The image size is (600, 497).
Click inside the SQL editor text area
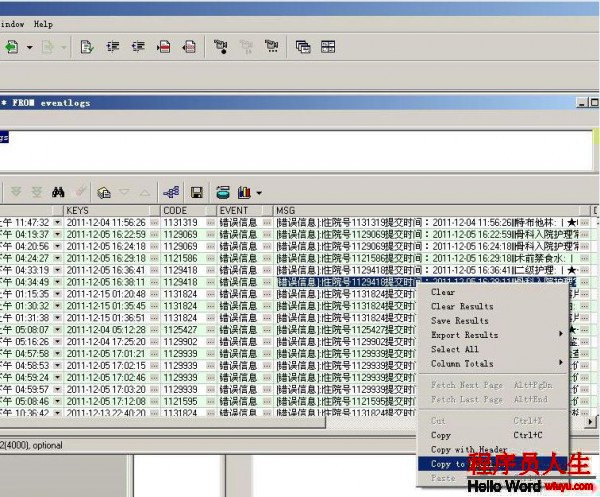coord(297,150)
